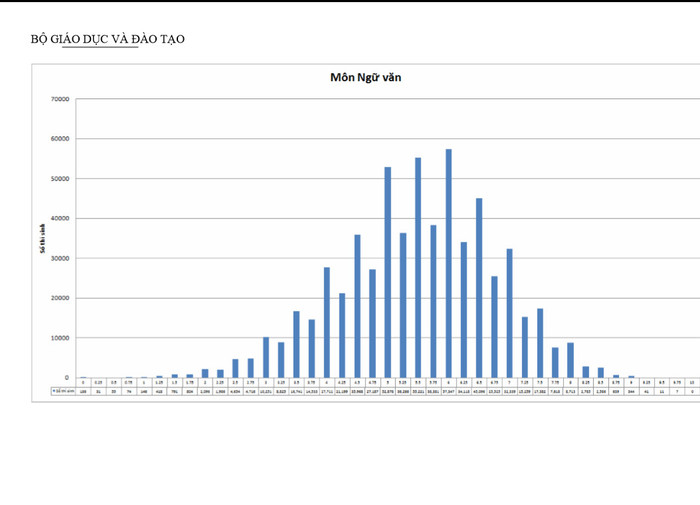Screen dimensions: 700x505
Task: Select the data table cell showing 27,711
Action: click(x=327, y=391)
